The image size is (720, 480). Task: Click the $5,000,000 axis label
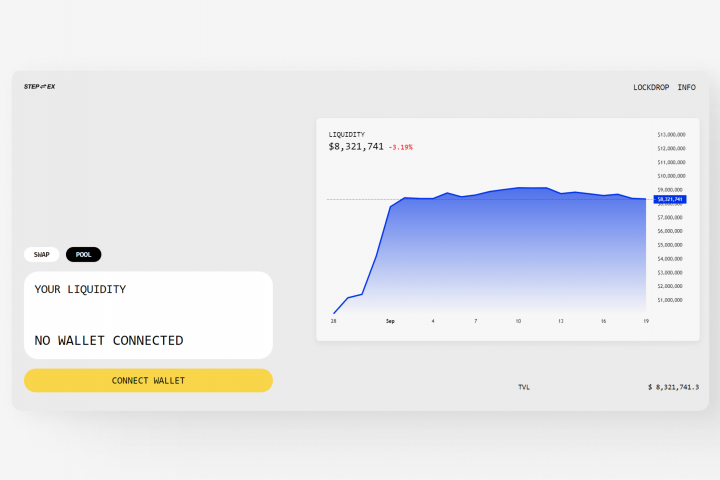point(670,245)
